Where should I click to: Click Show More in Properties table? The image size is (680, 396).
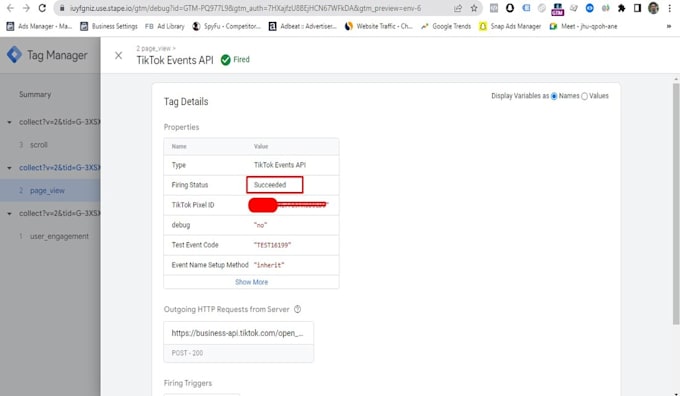252,282
